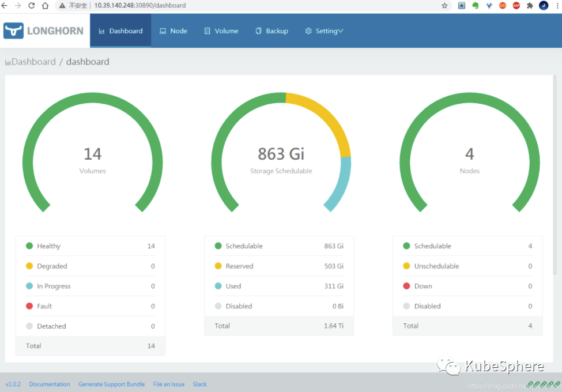This screenshot has width=562, height=392.
Task: Click the dark-mode moon extension icon
Action: pos(542,5)
